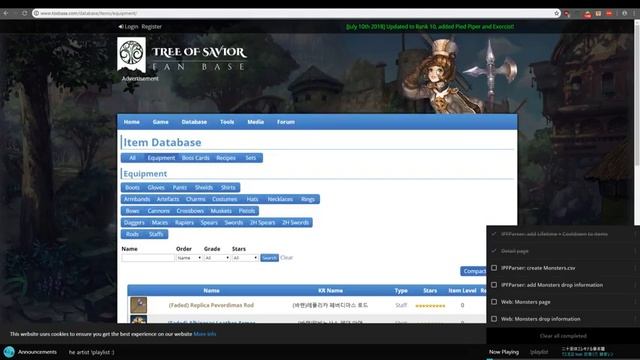Click the Tree of Savior emblem logo
Image resolution: width=640 pixels, height=360 pixels.
(131, 55)
